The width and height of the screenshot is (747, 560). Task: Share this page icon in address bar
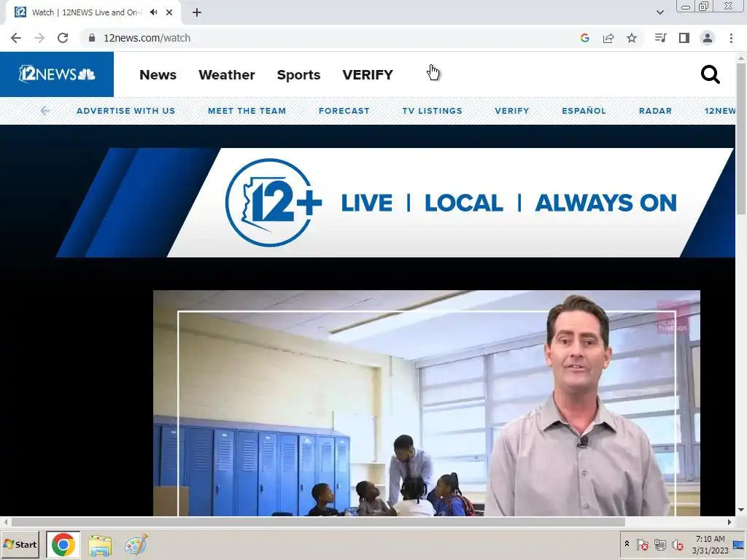[x=608, y=38]
